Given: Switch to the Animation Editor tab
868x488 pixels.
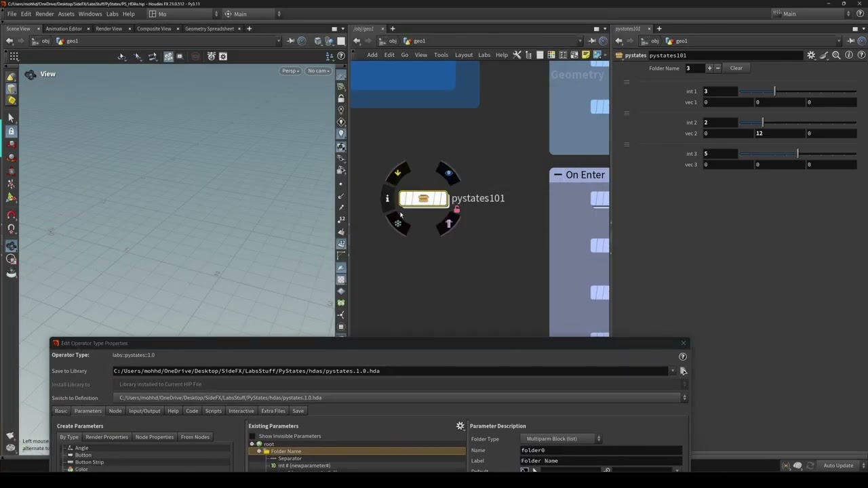Looking at the screenshot, I should (x=64, y=28).
